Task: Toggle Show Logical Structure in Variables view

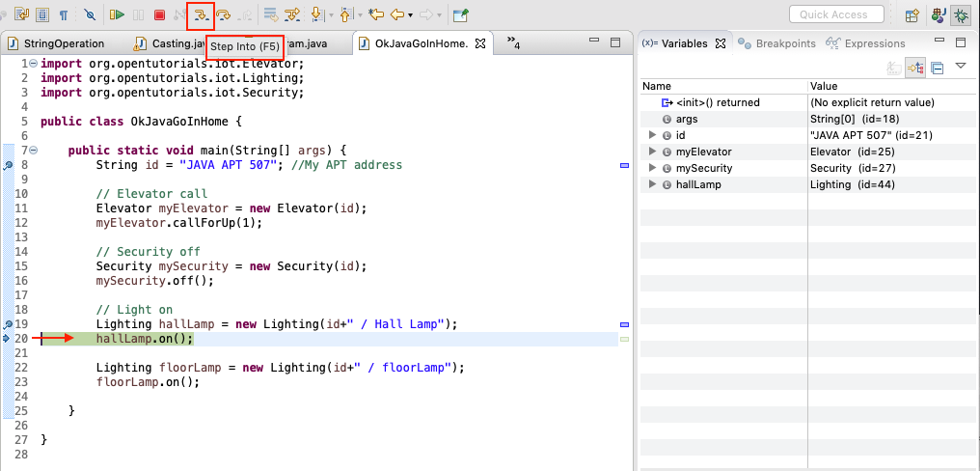Action: [x=915, y=69]
